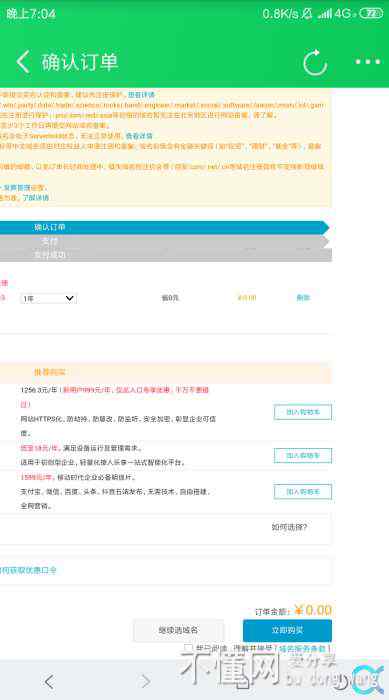Click the 继续选域名 button
Screen dimensions: 389x700
[x=178, y=630]
